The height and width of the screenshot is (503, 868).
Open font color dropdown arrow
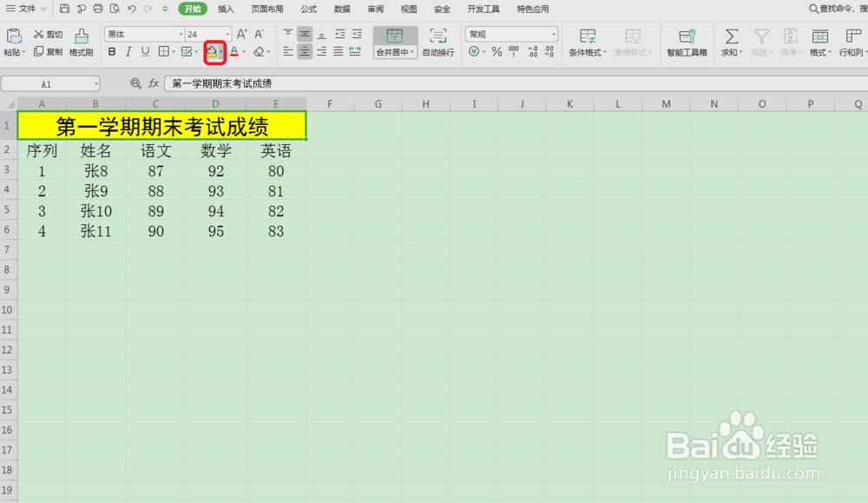(x=244, y=52)
